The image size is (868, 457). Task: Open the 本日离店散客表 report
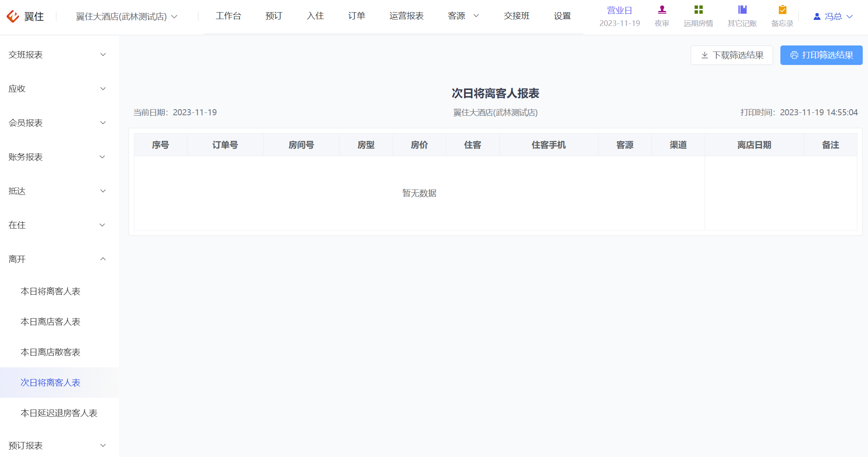pos(59,352)
